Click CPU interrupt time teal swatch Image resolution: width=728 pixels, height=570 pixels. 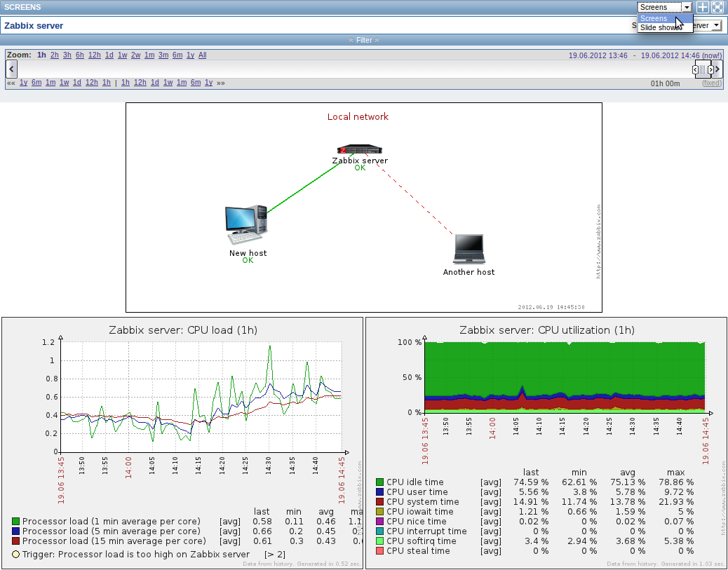[380, 531]
